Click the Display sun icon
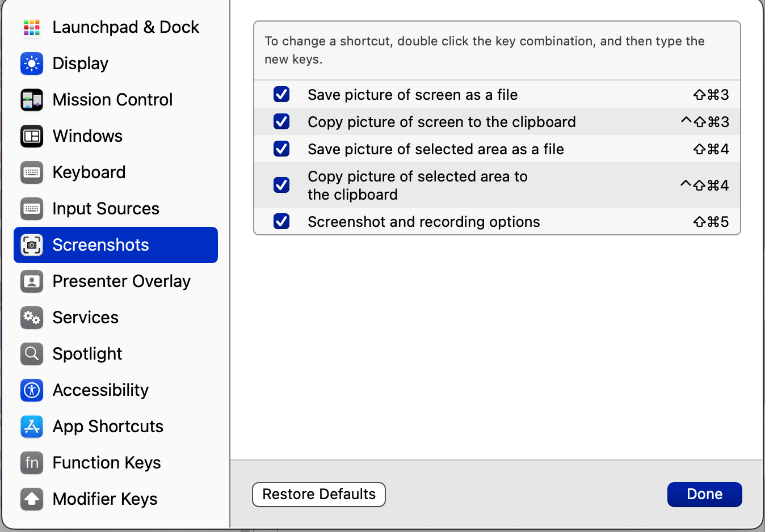The height and width of the screenshot is (532, 765). pos(32,64)
